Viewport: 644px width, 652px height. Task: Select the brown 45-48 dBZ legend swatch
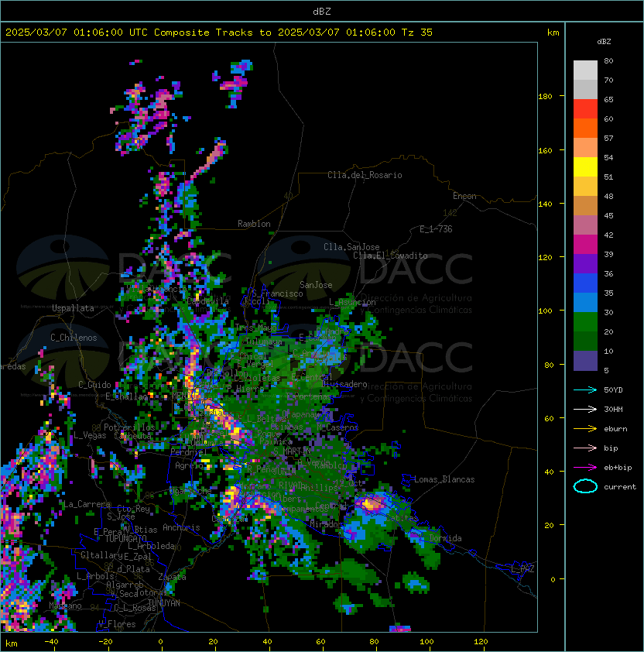585,205
